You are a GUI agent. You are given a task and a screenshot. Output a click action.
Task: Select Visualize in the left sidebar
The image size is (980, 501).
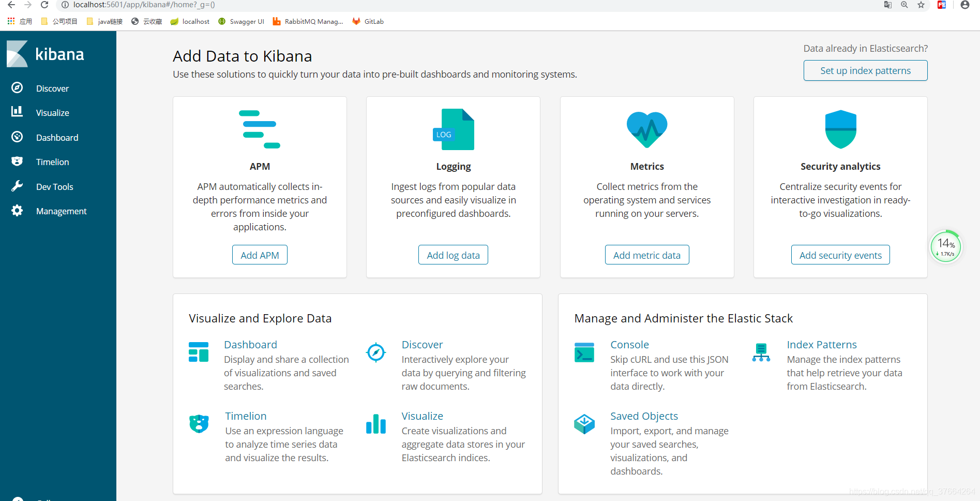click(52, 112)
